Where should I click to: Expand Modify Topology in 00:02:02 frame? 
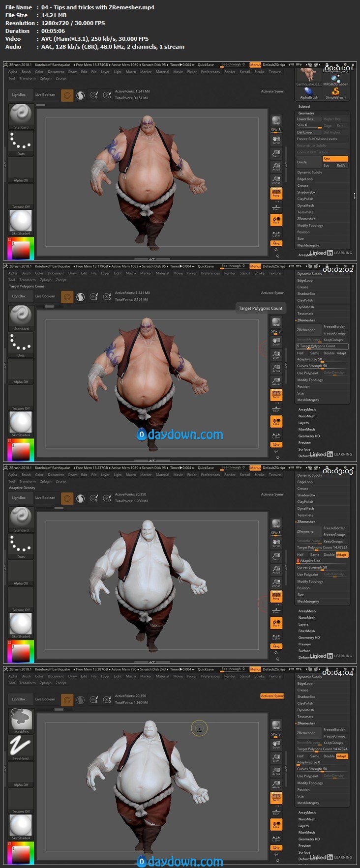pyautogui.click(x=310, y=380)
